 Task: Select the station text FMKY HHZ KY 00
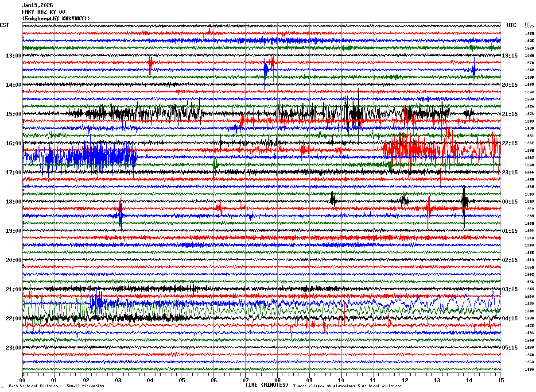coord(43,12)
